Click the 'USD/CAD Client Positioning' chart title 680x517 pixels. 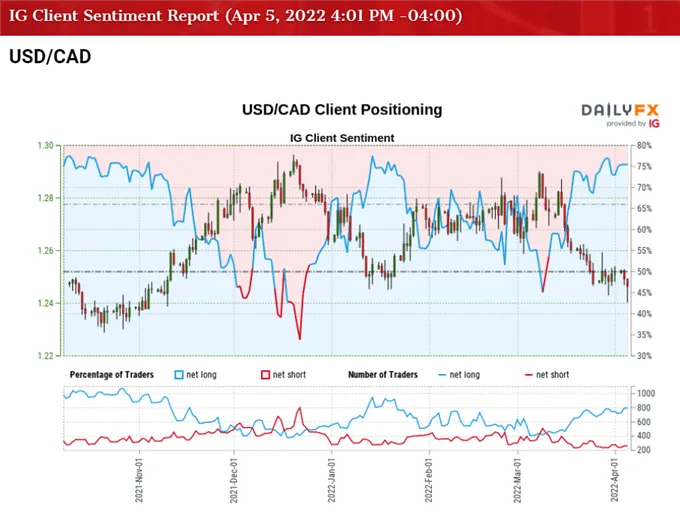point(342,110)
